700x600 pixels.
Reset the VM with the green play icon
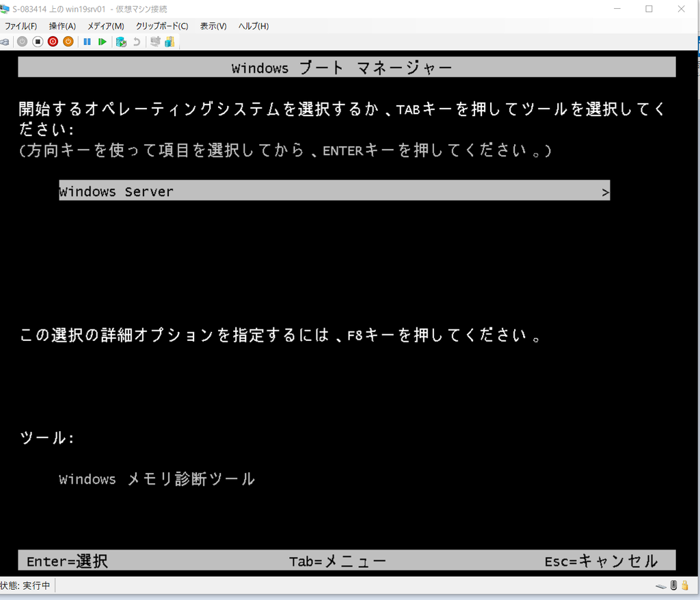pyautogui.click(x=103, y=42)
